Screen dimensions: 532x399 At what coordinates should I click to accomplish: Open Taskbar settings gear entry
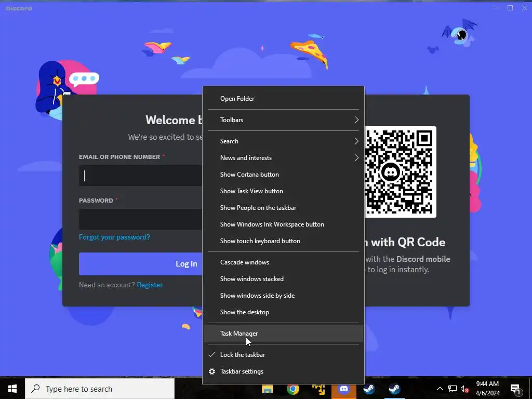283,371
